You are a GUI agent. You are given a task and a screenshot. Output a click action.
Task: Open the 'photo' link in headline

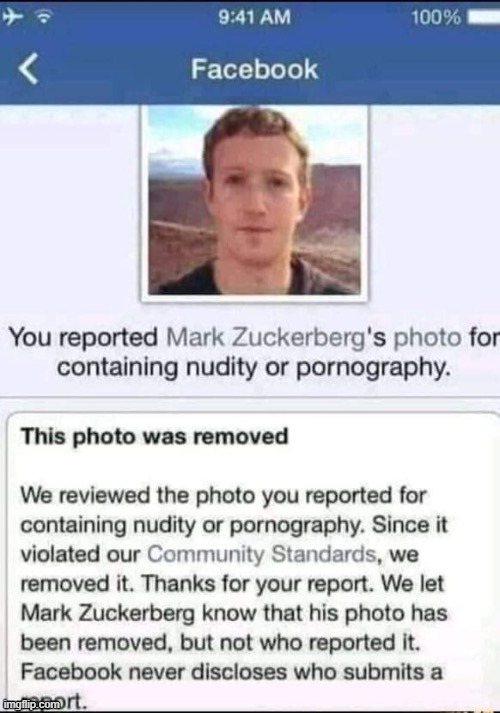[427, 338]
